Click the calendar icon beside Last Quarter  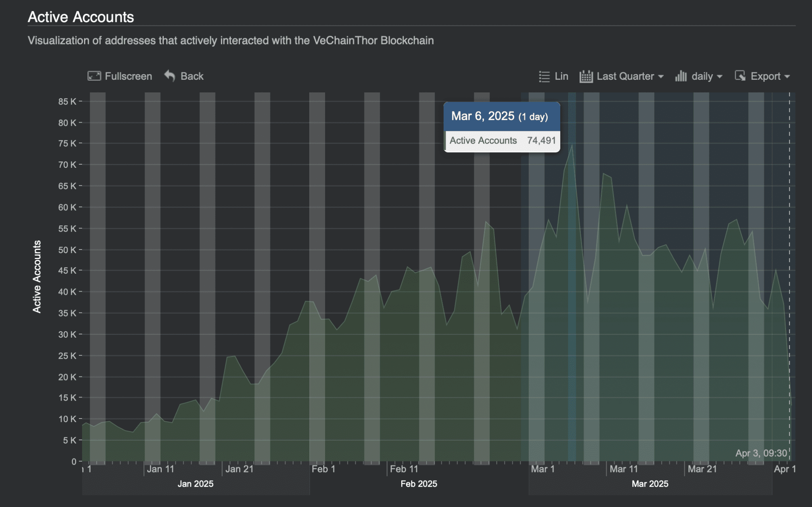586,76
